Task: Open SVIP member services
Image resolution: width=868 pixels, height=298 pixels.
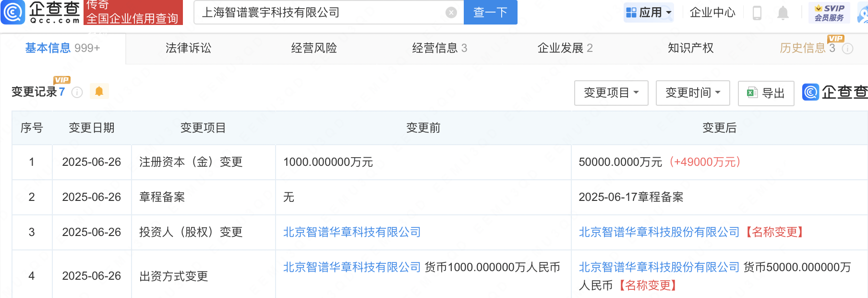Action: pyautogui.click(x=829, y=12)
